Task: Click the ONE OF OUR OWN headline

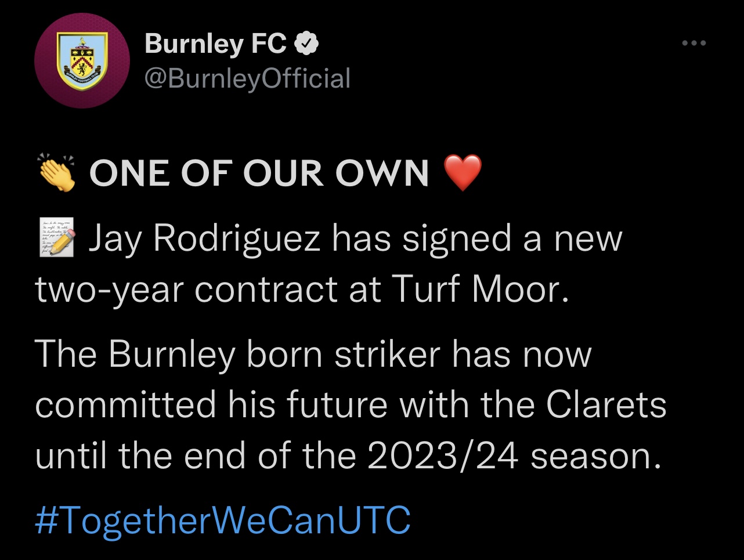Action: [259, 174]
